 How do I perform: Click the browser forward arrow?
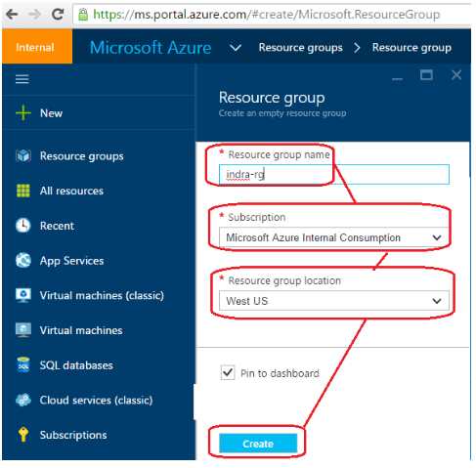34,14
